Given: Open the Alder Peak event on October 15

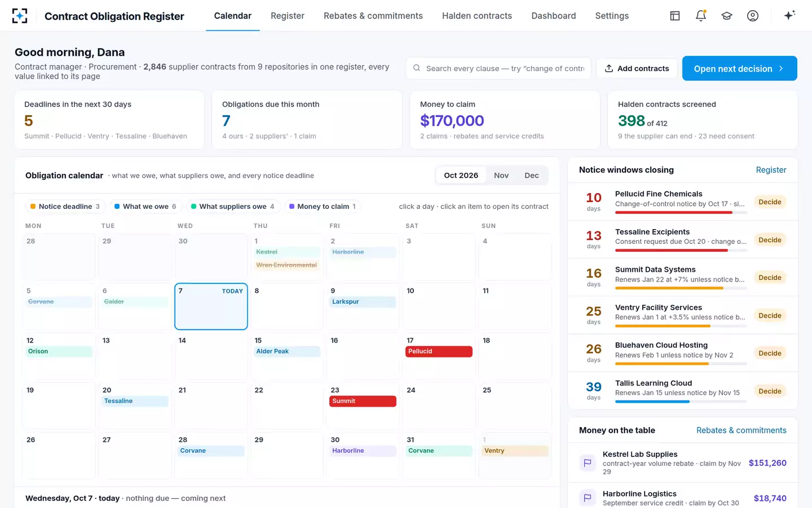Looking at the screenshot, I should pyautogui.click(x=286, y=352).
